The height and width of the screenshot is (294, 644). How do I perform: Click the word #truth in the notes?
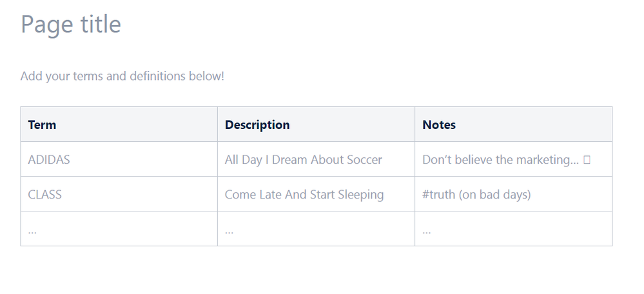point(438,194)
